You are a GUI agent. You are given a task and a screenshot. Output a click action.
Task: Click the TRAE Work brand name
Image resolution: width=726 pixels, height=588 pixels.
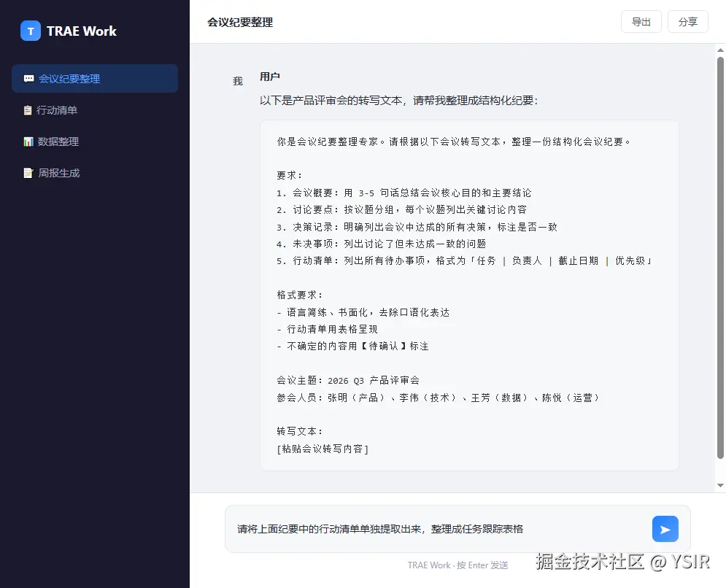pyautogui.click(x=82, y=31)
